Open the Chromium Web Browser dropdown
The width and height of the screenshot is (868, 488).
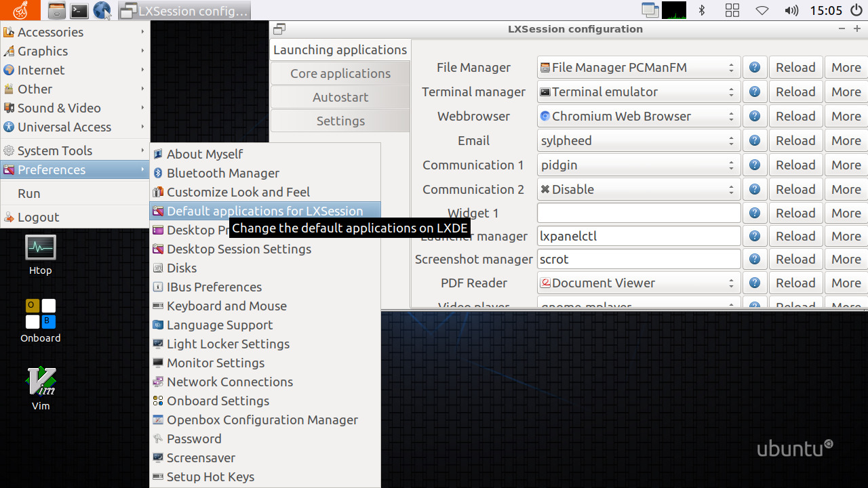point(639,117)
